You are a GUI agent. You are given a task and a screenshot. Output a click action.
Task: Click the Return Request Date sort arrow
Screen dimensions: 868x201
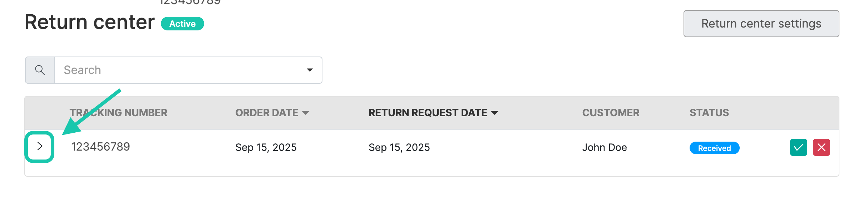click(x=495, y=113)
